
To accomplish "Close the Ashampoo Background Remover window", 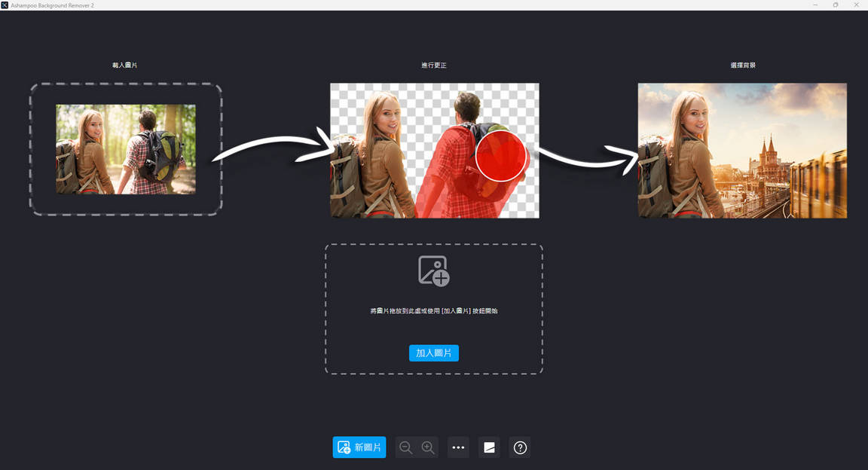I will pyautogui.click(x=856, y=5).
